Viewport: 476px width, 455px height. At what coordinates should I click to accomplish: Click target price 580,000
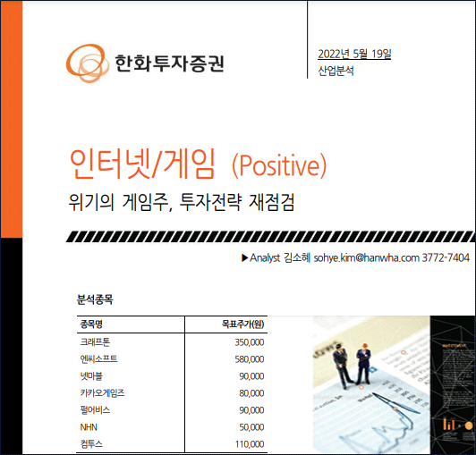coord(250,359)
